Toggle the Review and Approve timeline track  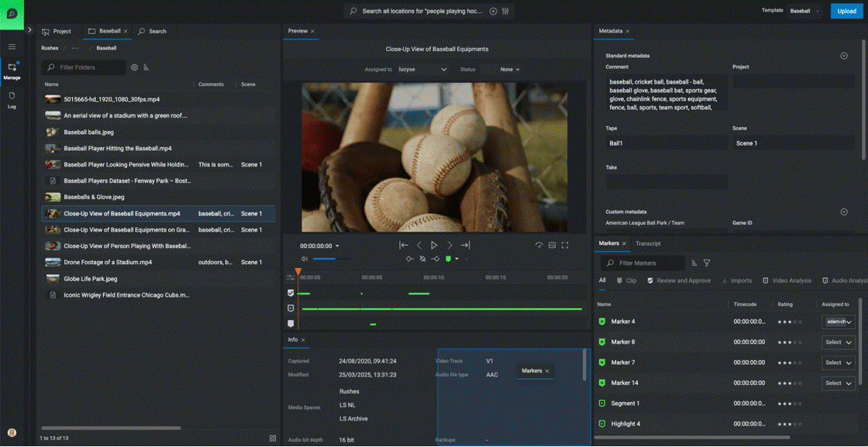point(291,294)
